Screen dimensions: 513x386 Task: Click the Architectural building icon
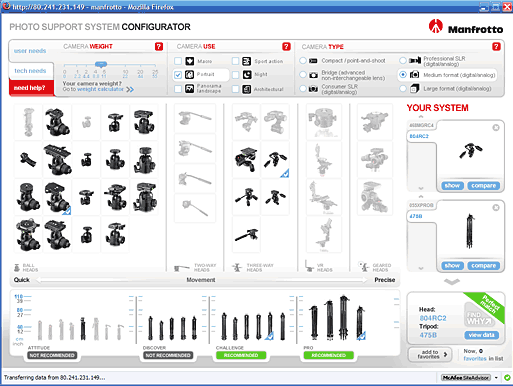click(247, 89)
